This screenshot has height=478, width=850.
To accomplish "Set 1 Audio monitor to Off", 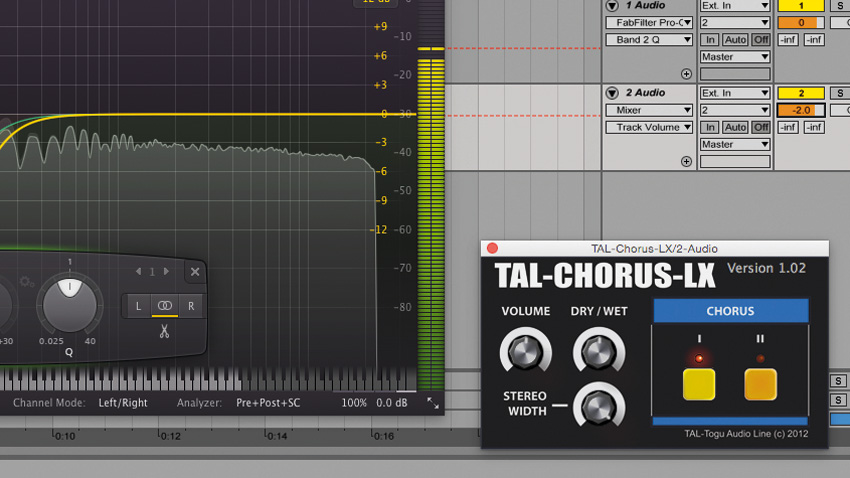I will 761,40.
